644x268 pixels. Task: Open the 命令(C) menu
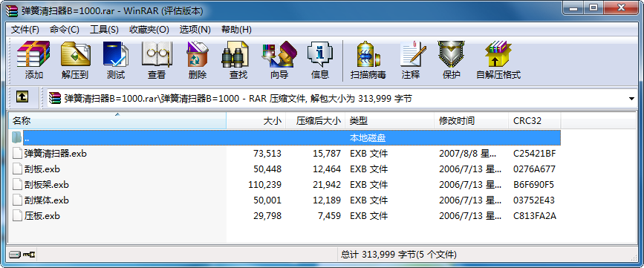click(x=65, y=30)
